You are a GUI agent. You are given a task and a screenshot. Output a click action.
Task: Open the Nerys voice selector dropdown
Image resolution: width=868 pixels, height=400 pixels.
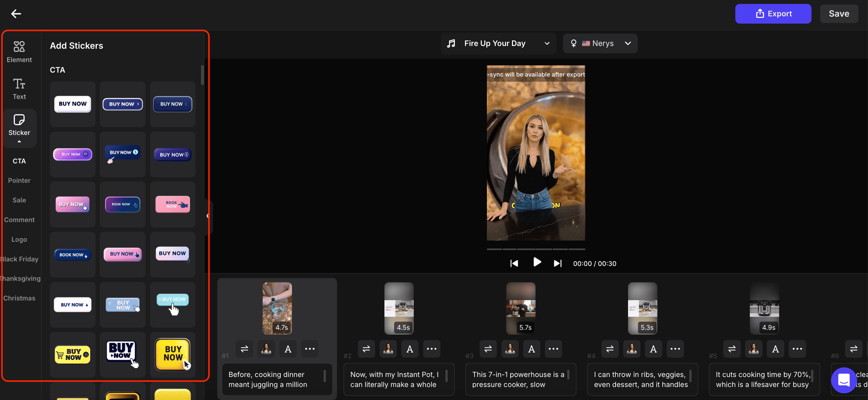pyautogui.click(x=601, y=43)
